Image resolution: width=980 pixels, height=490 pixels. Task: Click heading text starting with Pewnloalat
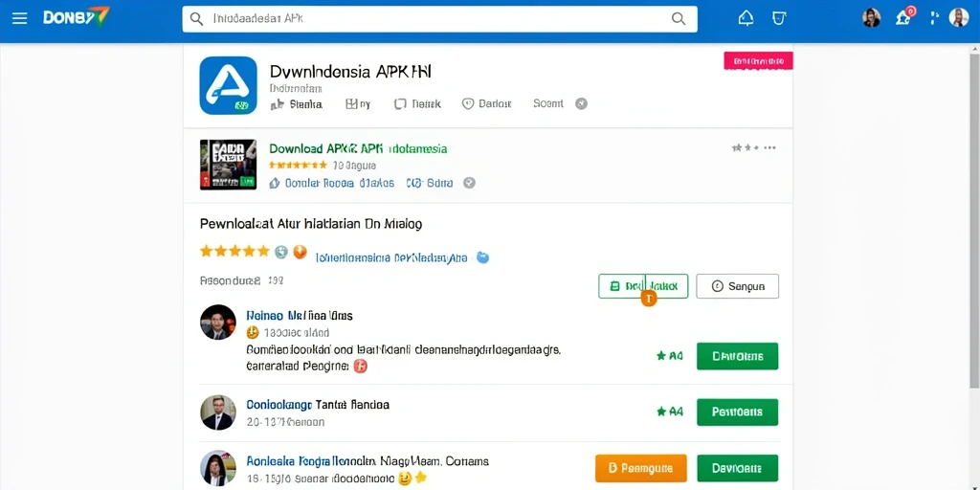click(x=311, y=224)
